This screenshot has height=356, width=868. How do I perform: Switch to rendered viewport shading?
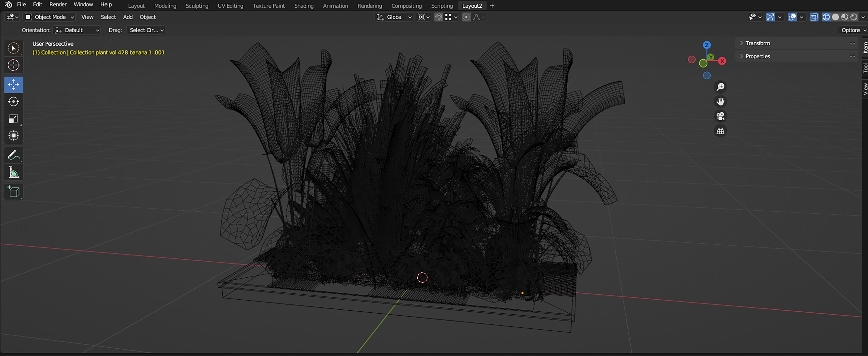[x=854, y=17]
